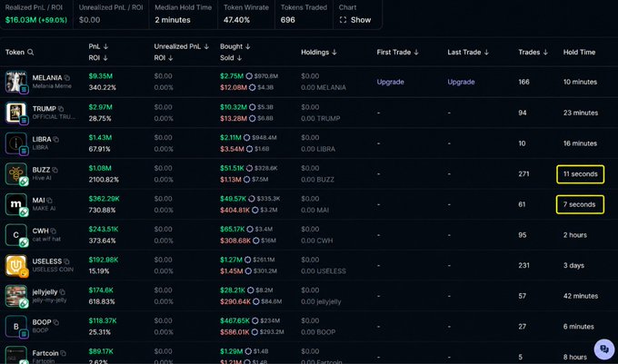This screenshot has width=618, height=364.
Task: Open the TRUMP token logo
Action: pyautogui.click(x=15, y=113)
